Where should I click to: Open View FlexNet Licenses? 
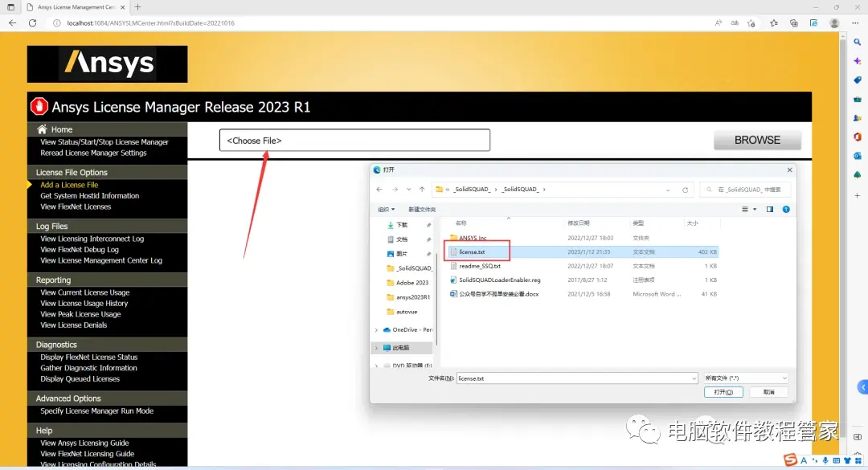tap(76, 206)
